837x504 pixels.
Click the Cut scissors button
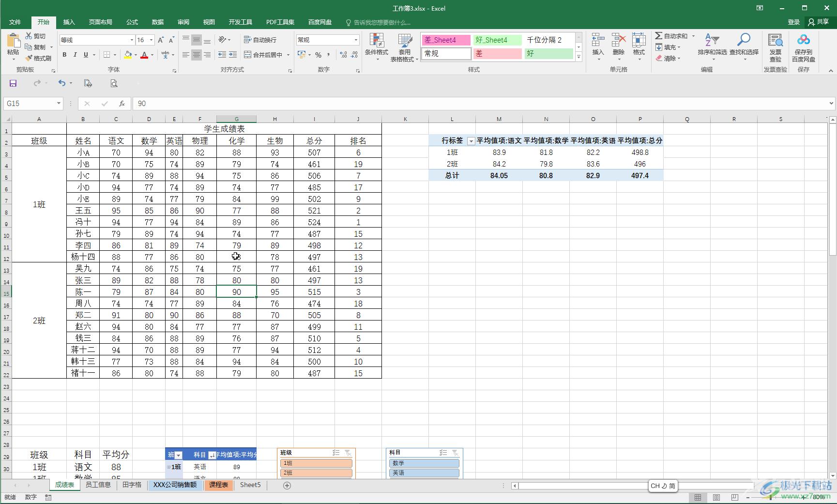[x=35, y=36]
